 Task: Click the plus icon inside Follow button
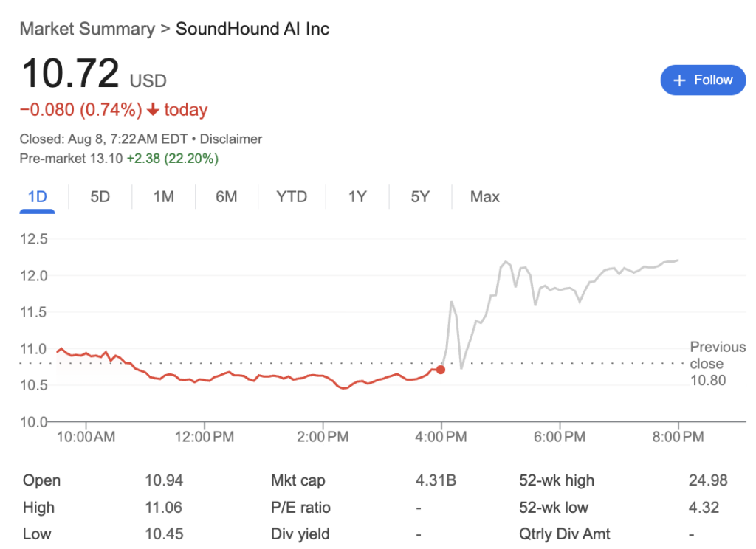coord(679,80)
